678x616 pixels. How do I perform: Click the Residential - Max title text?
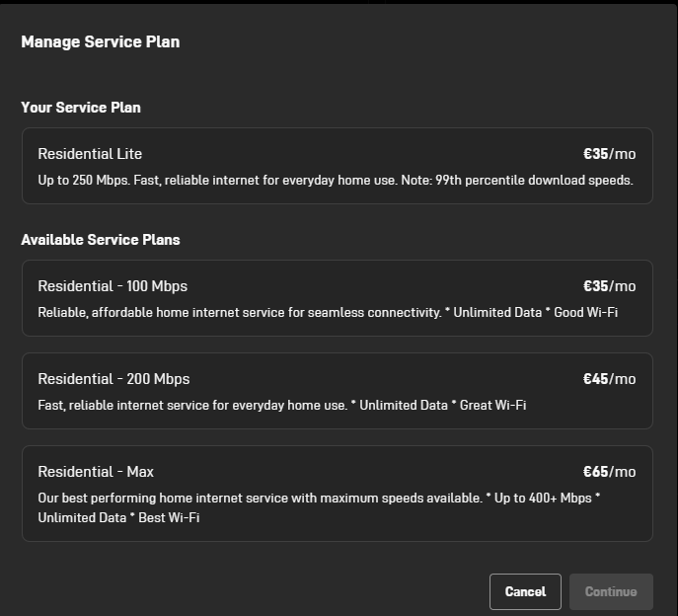click(96, 472)
